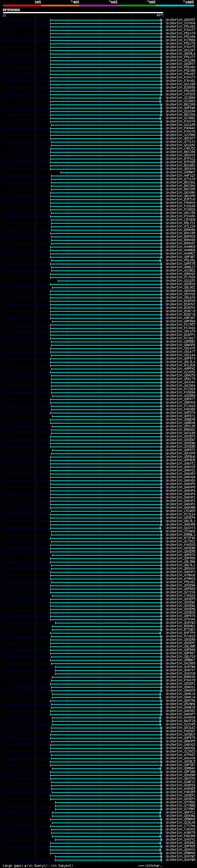Click the orange ~40% identity legend segment
This screenshot has width=197, height=868.
(x=60, y=6)
